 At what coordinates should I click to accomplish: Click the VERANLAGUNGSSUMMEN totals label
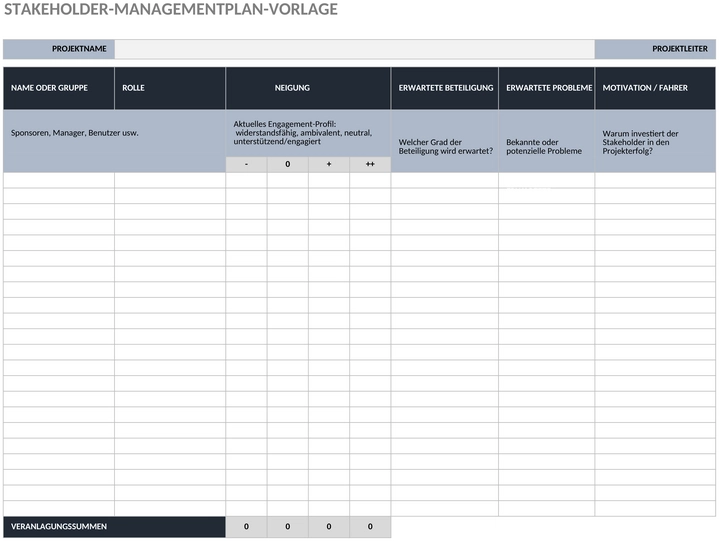point(114,527)
